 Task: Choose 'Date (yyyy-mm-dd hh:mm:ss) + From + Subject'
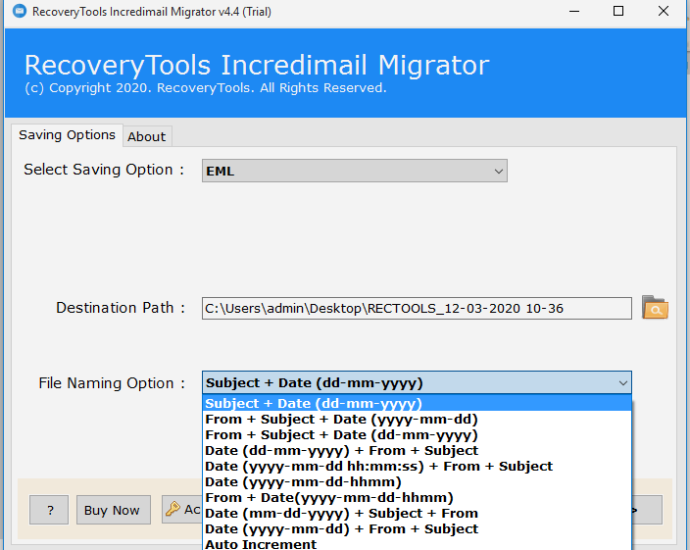coord(378,466)
